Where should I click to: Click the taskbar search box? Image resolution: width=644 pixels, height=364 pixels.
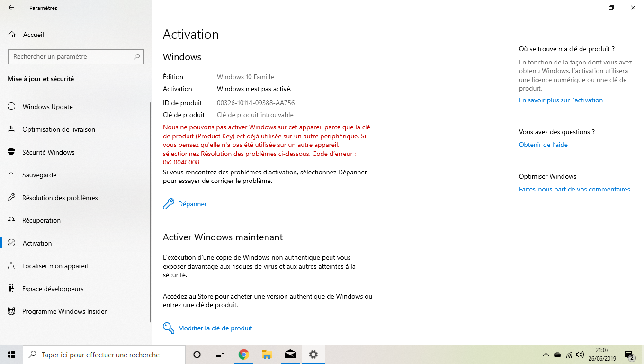[x=104, y=355]
